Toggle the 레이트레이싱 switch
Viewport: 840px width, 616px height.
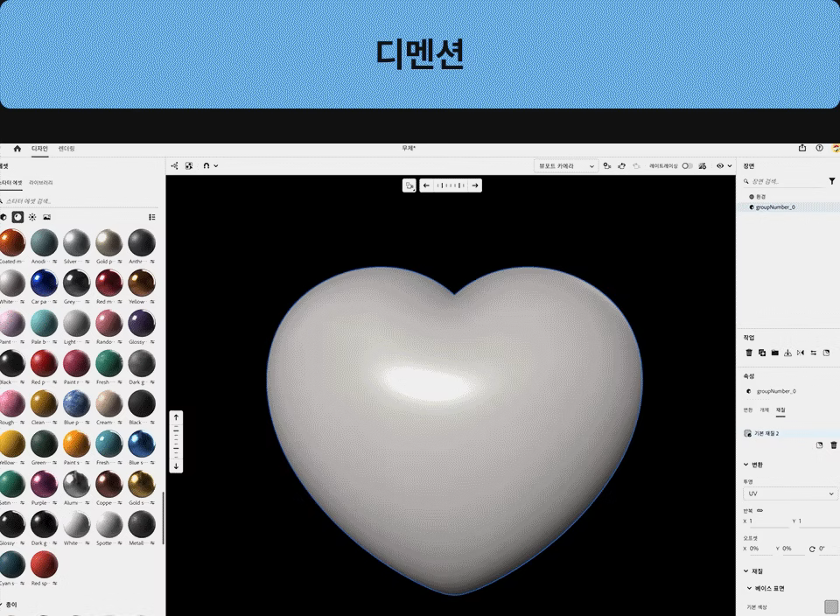click(x=687, y=166)
